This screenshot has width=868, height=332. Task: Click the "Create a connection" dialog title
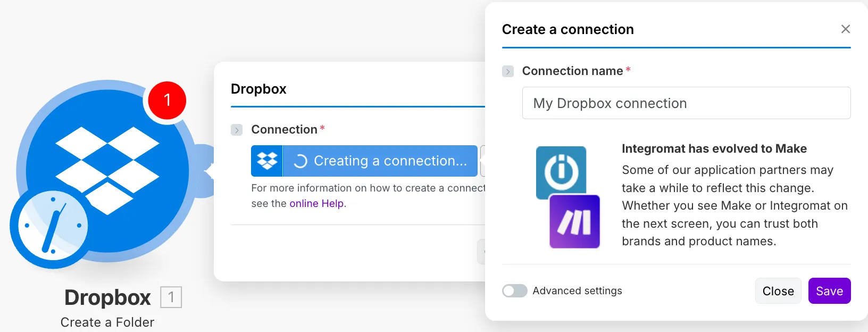click(568, 29)
